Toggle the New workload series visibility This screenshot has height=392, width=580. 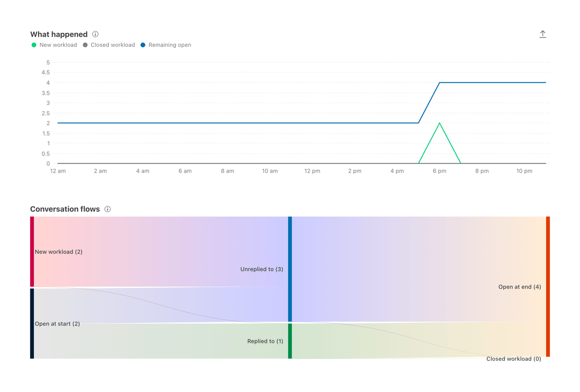click(54, 44)
